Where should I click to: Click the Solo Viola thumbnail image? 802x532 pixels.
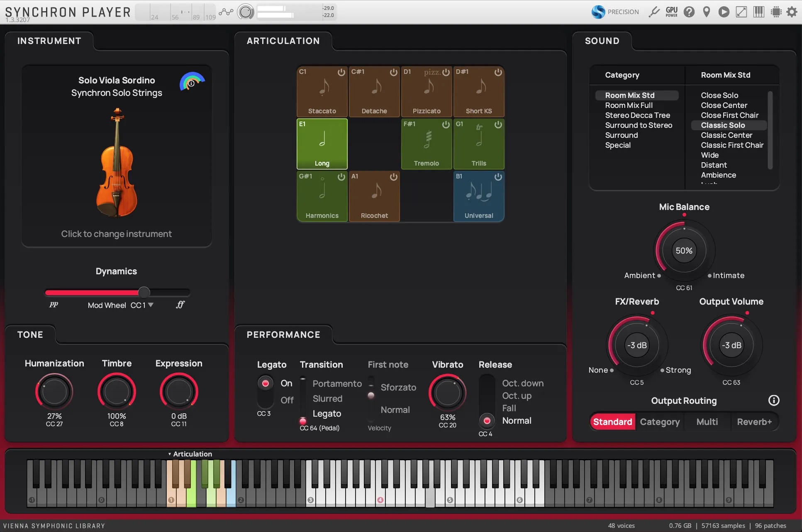(117, 162)
